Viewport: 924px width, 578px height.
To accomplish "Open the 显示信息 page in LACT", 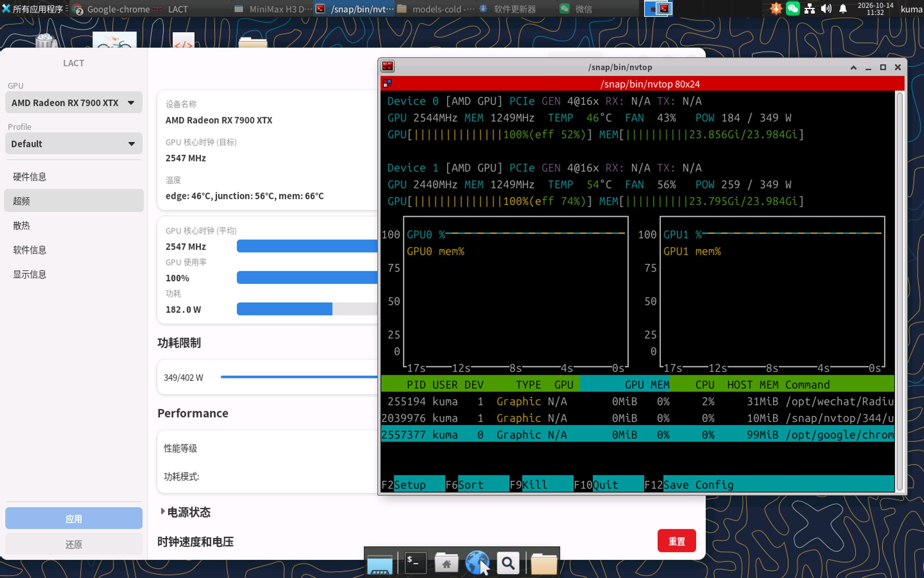I will (x=74, y=274).
